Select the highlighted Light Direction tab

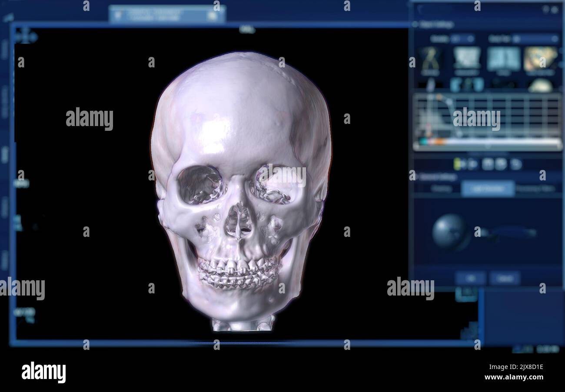pos(488,189)
